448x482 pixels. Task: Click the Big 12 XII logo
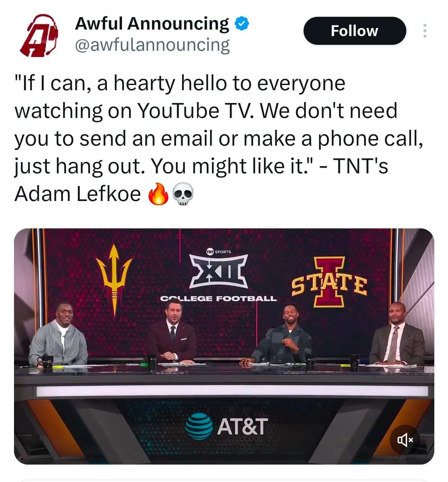point(219,271)
